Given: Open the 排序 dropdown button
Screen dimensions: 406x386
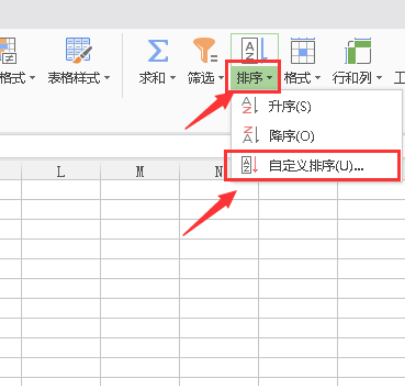Looking at the screenshot, I should [x=254, y=78].
